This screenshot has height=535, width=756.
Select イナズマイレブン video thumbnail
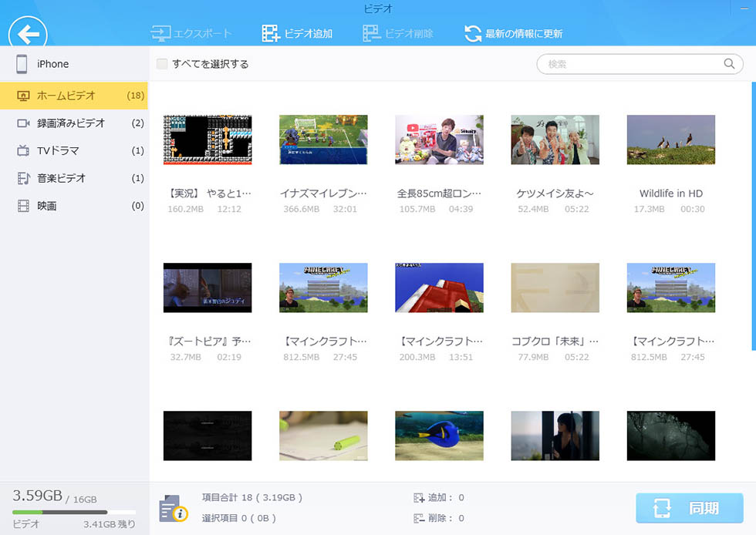(323, 140)
